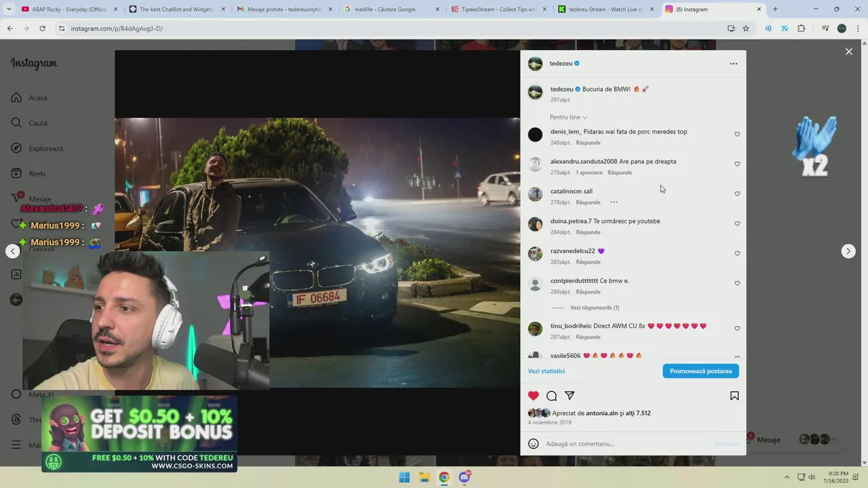The image size is (868, 488).
Task: Like the comment from alexandru.sanduta2008
Action: [x=737, y=164]
